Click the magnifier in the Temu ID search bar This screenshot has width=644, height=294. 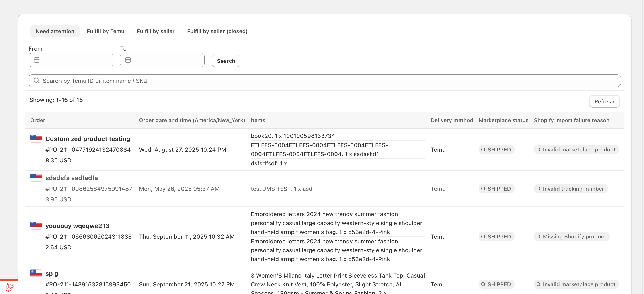37,80
